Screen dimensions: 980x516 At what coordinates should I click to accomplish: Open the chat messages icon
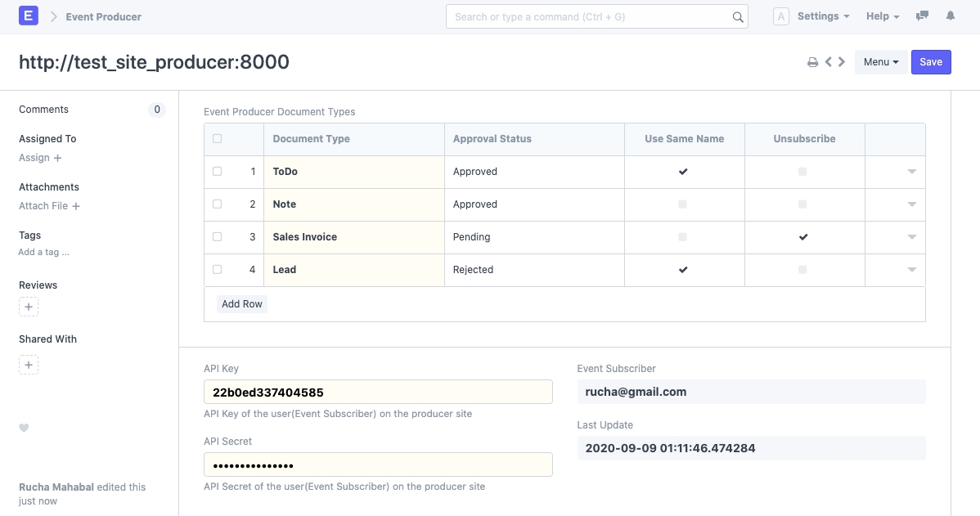(x=922, y=16)
